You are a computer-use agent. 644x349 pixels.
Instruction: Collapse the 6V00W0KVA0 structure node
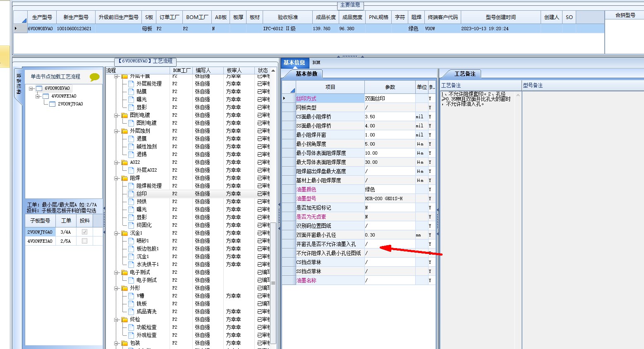31,88
